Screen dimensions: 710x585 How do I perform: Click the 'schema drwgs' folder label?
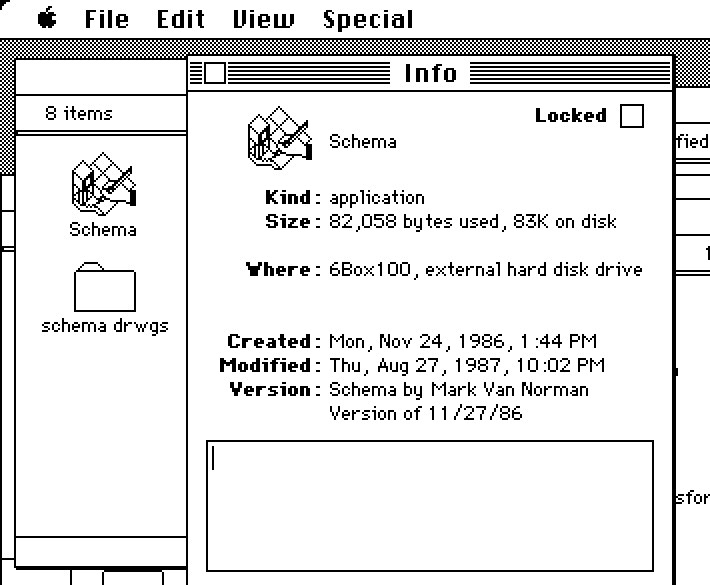105,326
